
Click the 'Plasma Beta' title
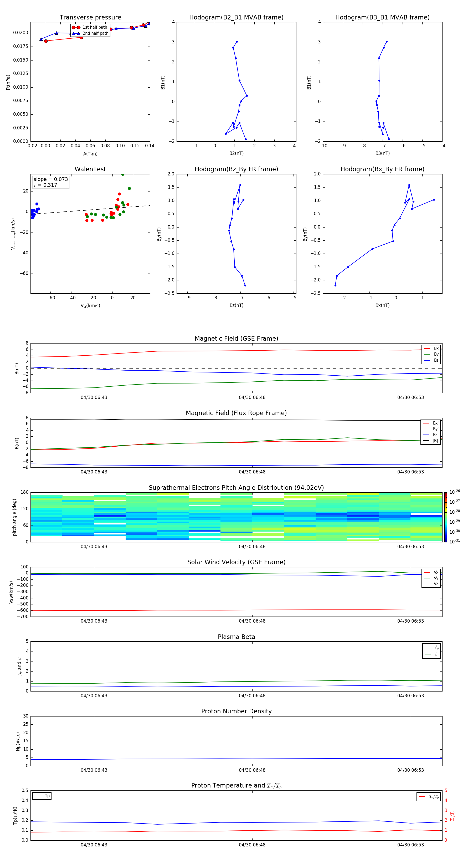point(236,637)
